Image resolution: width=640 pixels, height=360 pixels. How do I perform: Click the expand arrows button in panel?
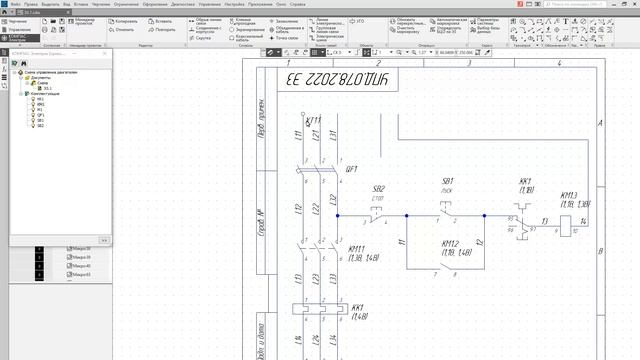pos(104,240)
